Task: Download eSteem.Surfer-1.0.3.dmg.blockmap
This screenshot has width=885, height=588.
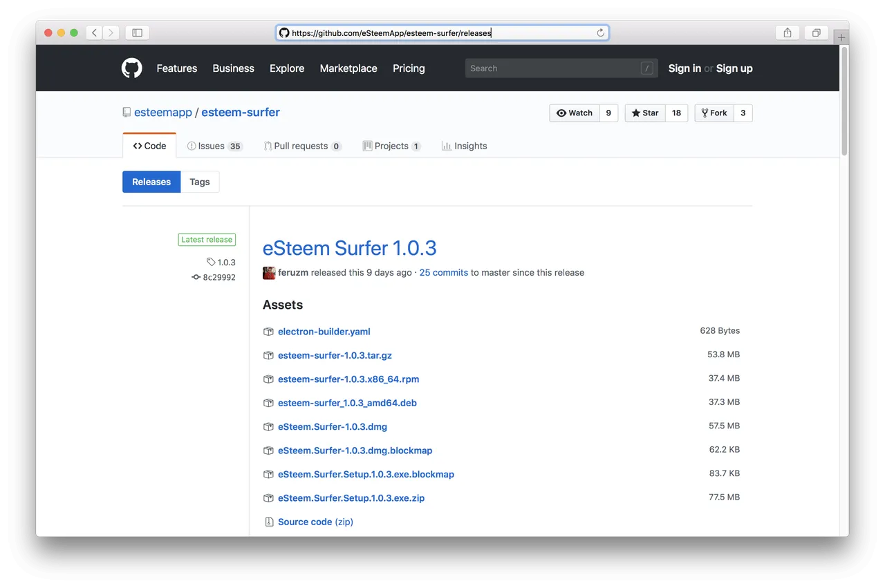Action: [x=355, y=451]
